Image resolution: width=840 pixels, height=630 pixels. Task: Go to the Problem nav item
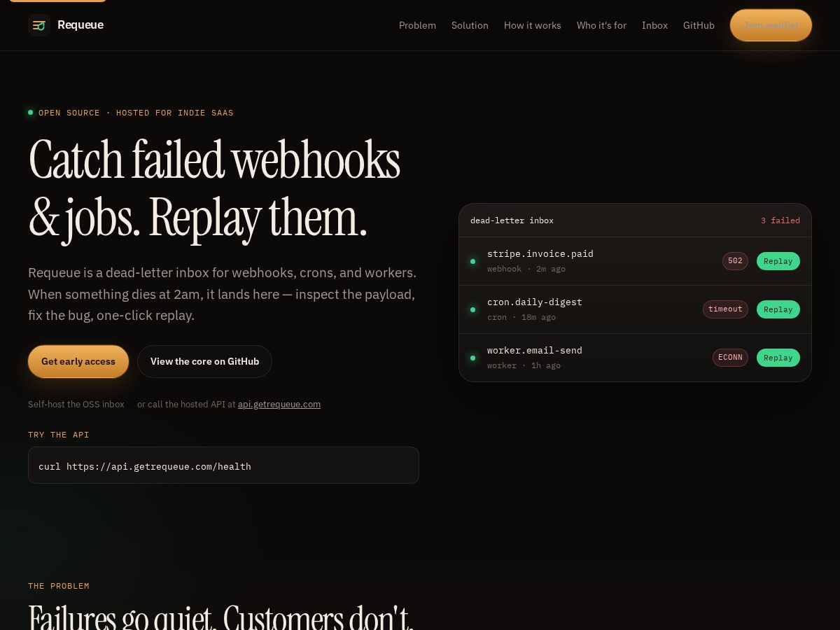point(417,25)
